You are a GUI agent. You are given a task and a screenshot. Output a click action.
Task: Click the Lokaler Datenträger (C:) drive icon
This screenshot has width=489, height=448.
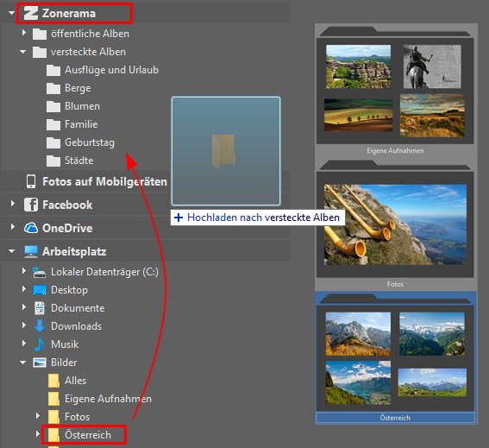pyautogui.click(x=40, y=272)
